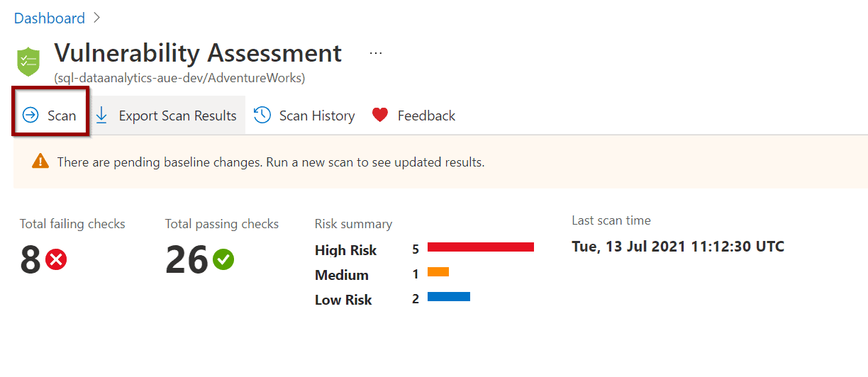The width and height of the screenshot is (868, 377).
Task: Click the orange Medium risk bar
Action: click(438, 271)
